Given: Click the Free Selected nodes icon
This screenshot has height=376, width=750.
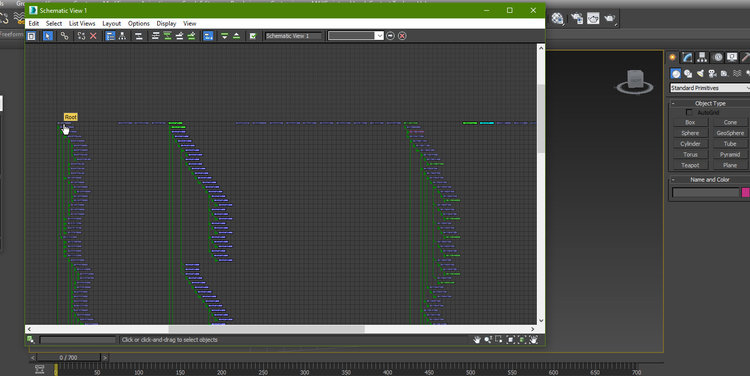Looking at the screenshot, I should tap(191, 36).
